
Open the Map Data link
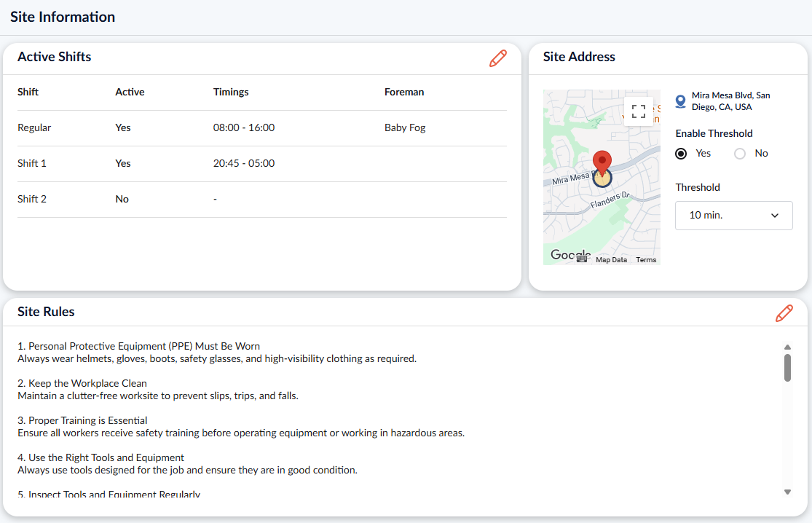tap(611, 260)
